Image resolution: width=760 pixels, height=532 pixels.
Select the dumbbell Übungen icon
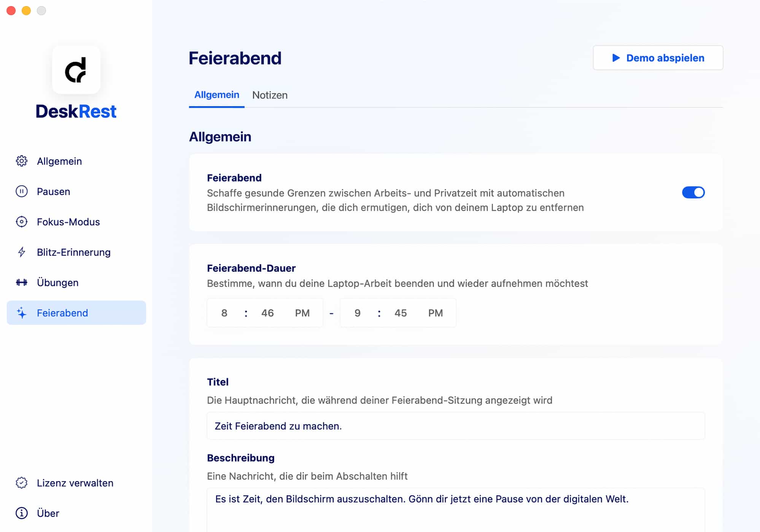[x=22, y=283]
